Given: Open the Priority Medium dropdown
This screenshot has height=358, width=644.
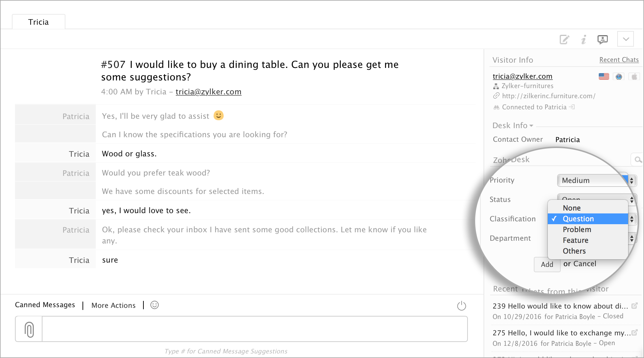Looking at the screenshot, I should tap(596, 180).
